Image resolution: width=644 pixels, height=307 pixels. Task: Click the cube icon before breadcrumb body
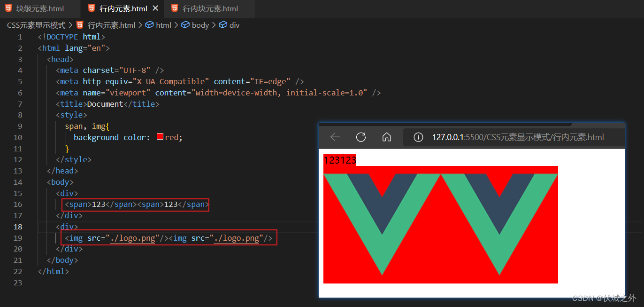coord(185,25)
